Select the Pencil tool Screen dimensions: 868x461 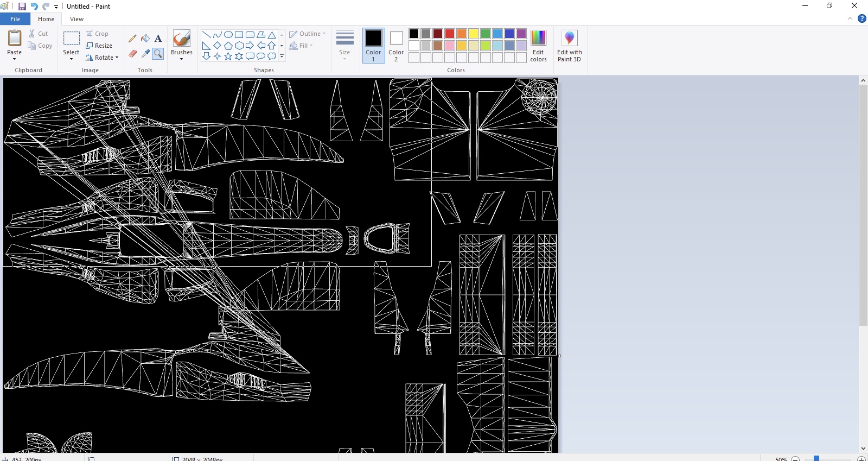pyautogui.click(x=132, y=39)
